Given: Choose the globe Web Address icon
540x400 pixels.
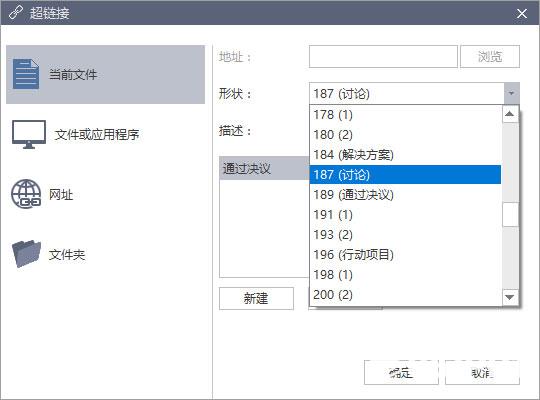Looking at the screenshot, I should coord(26,194).
